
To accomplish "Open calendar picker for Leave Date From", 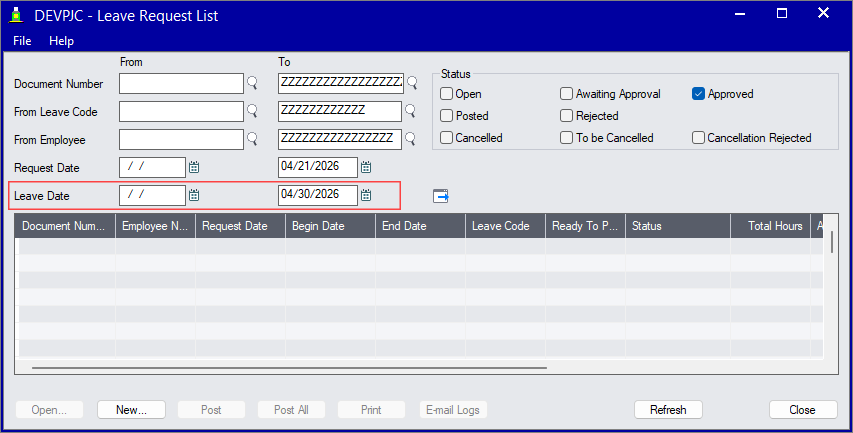I will [x=195, y=195].
